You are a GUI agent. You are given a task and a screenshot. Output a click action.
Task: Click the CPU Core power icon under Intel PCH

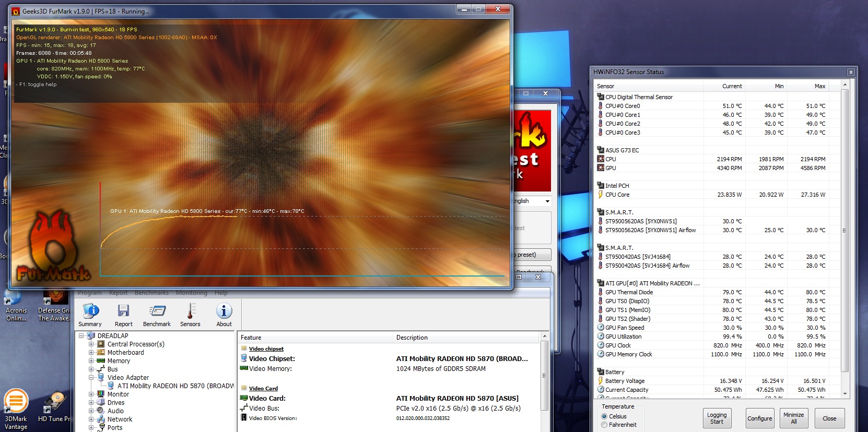(601, 195)
